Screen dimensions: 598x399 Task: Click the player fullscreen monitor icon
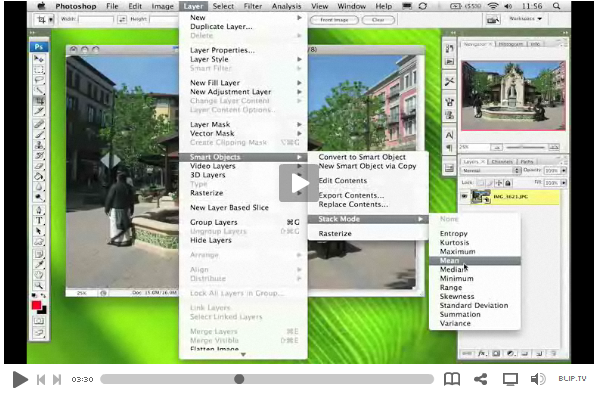click(x=510, y=379)
